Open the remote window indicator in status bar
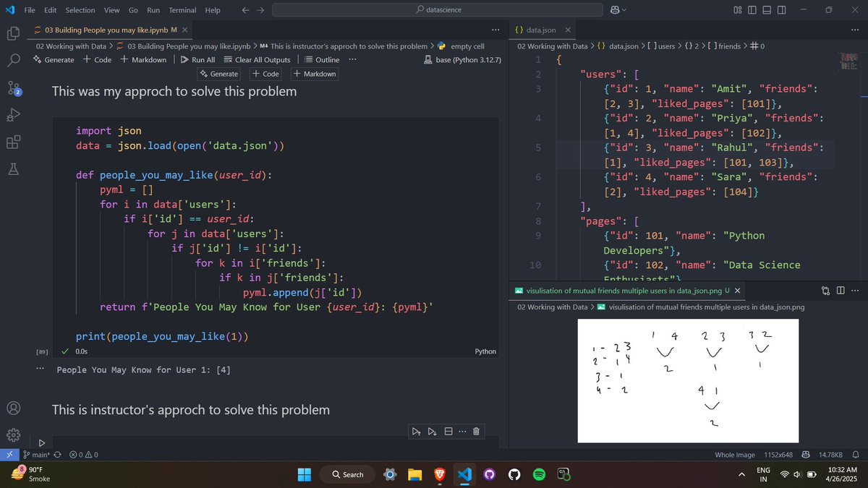868x488 pixels. click(x=9, y=455)
